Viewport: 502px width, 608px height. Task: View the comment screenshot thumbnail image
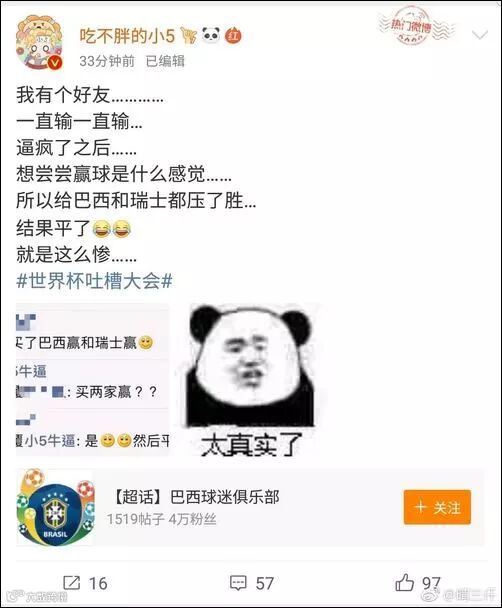(93, 380)
